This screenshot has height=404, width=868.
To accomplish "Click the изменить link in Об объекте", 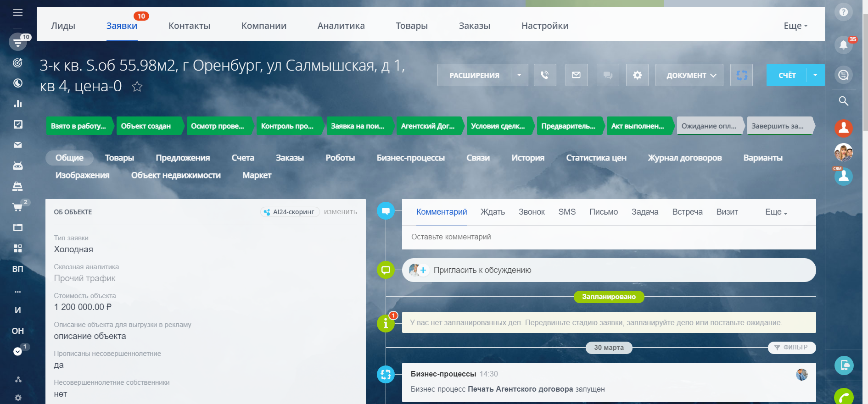I will pyautogui.click(x=340, y=212).
